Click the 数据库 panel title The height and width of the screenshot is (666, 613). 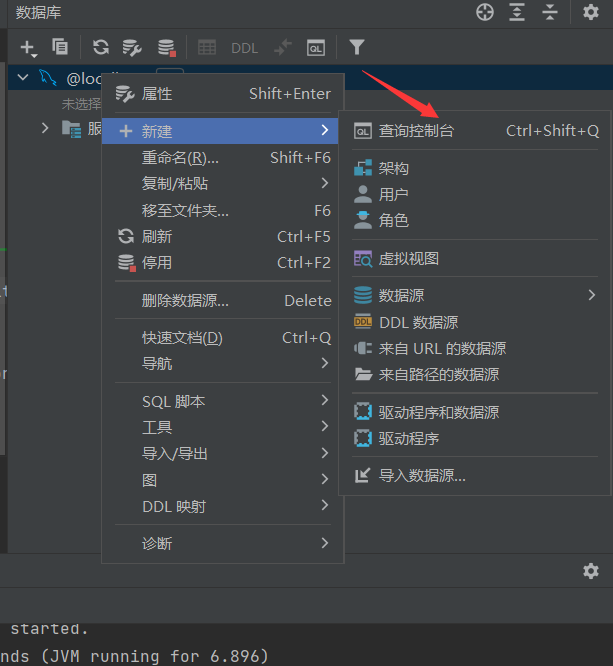point(38,12)
